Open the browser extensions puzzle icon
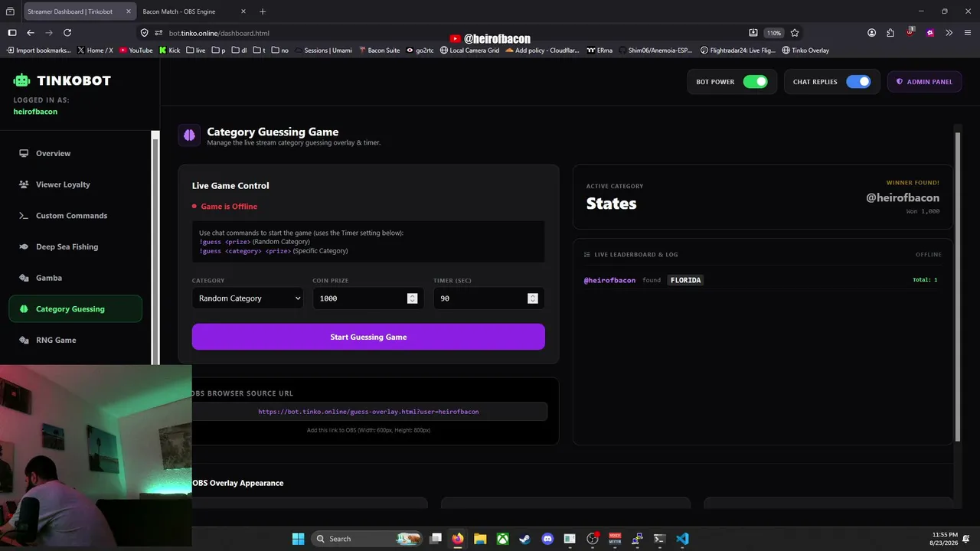 click(890, 33)
